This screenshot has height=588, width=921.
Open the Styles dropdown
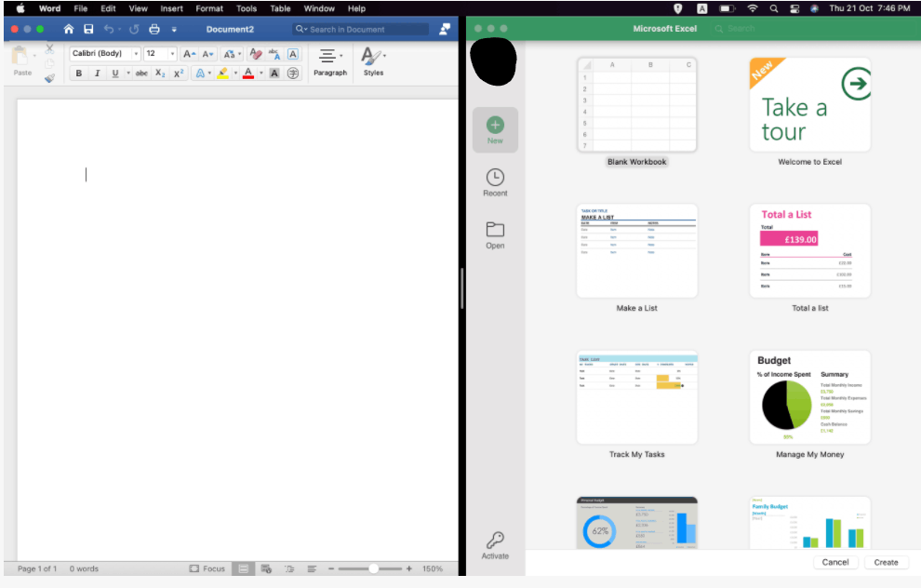(x=374, y=61)
